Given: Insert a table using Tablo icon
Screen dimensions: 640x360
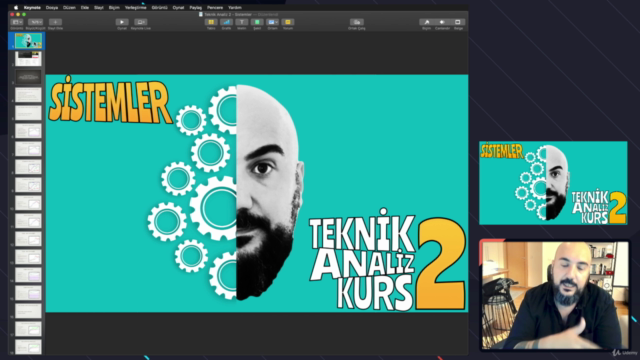Looking at the screenshot, I should click(x=211, y=22).
